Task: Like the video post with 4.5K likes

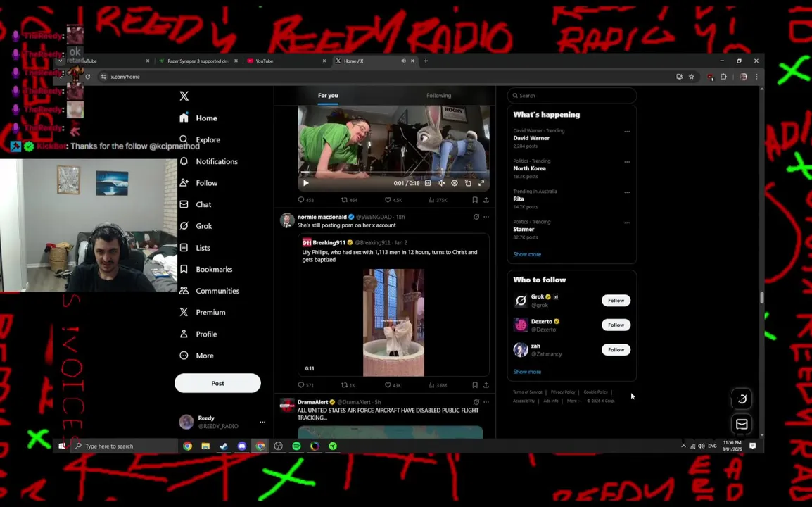Action: click(x=393, y=199)
